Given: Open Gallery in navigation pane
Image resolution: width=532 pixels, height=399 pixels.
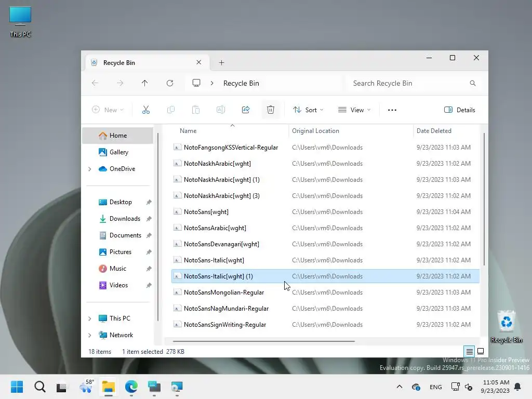Looking at the screenshot, I should pyautogui.click(x=118, y=152).
